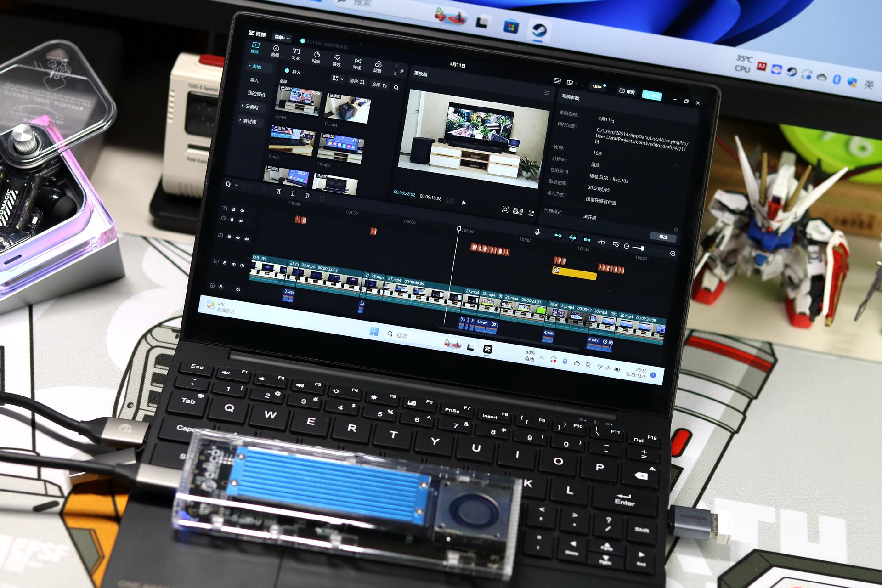Hide the text track eye icon
The image size is (882, 588).
click(x=242, y=211)
